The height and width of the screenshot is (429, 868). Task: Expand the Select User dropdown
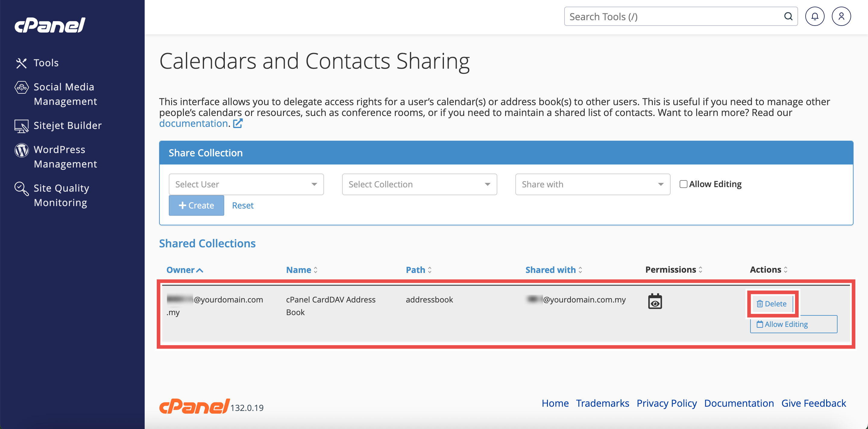tap(246, 185)
